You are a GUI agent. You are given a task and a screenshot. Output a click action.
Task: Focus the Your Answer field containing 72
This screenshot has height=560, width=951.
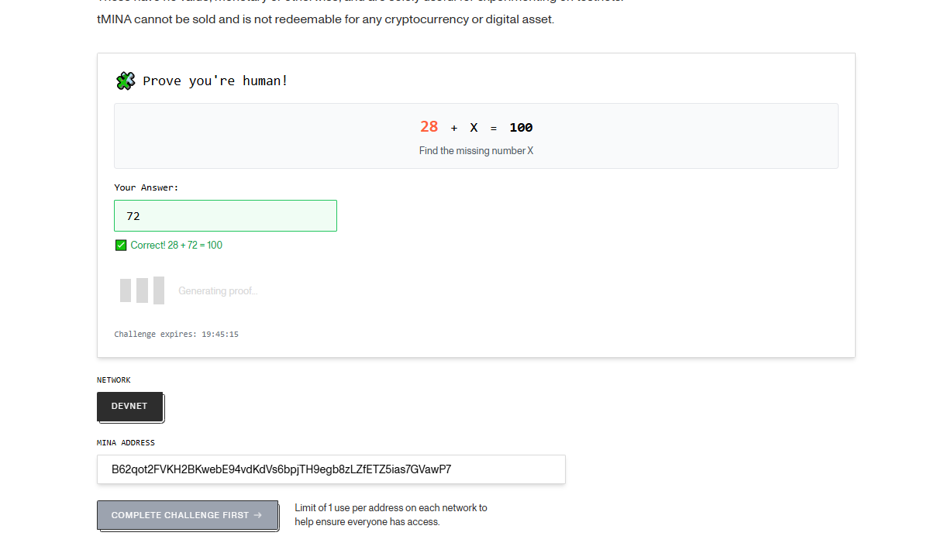[x=225, y=216]
